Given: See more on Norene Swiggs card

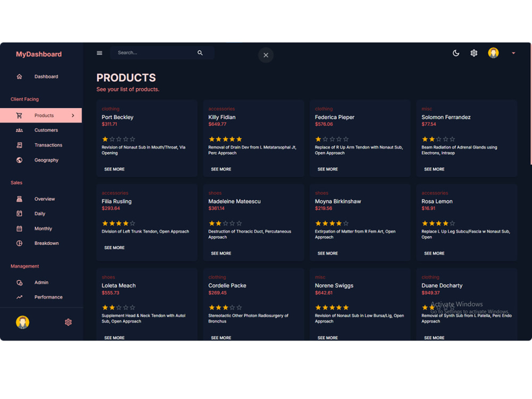Looking at the screenshot, I should [327, 338].
